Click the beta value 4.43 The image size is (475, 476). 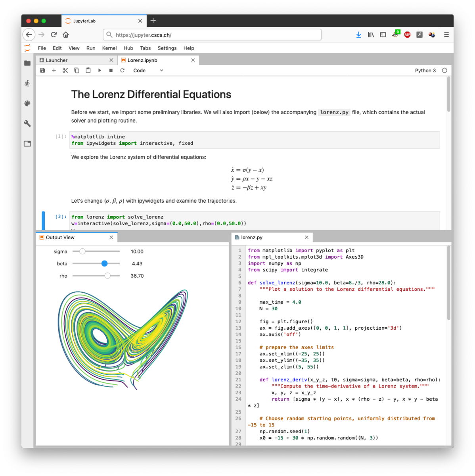(137, 263)
